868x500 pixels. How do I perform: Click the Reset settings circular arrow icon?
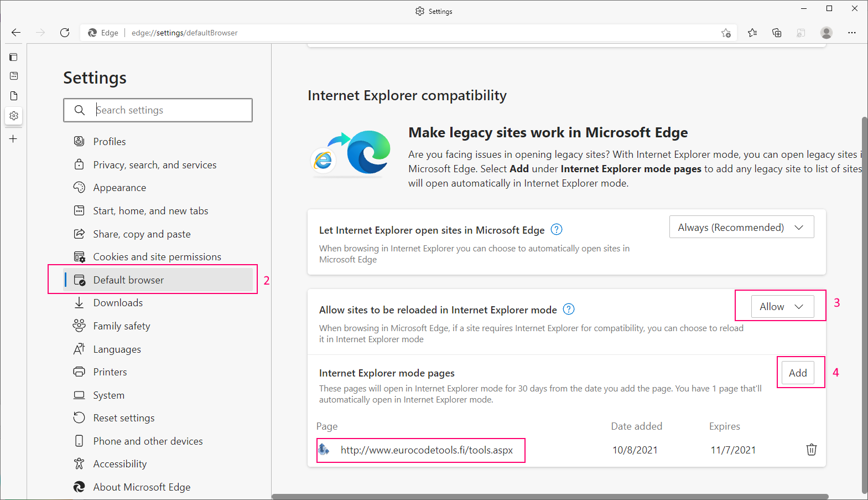click(x=79, y=417)
